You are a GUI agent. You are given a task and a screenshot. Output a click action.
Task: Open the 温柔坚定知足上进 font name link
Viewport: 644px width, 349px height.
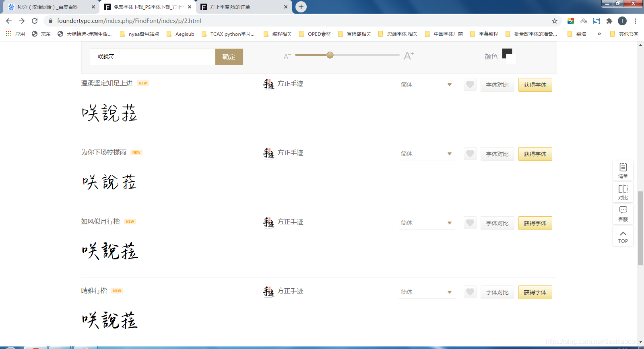107,83
